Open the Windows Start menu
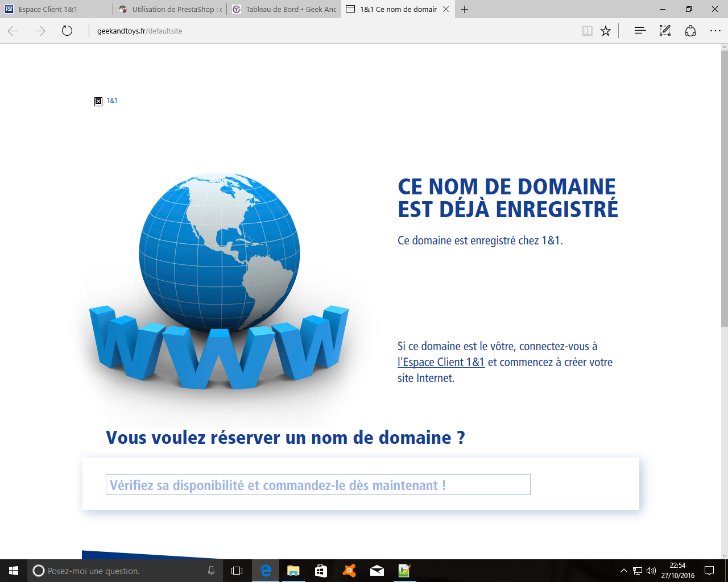 point(14,571)
